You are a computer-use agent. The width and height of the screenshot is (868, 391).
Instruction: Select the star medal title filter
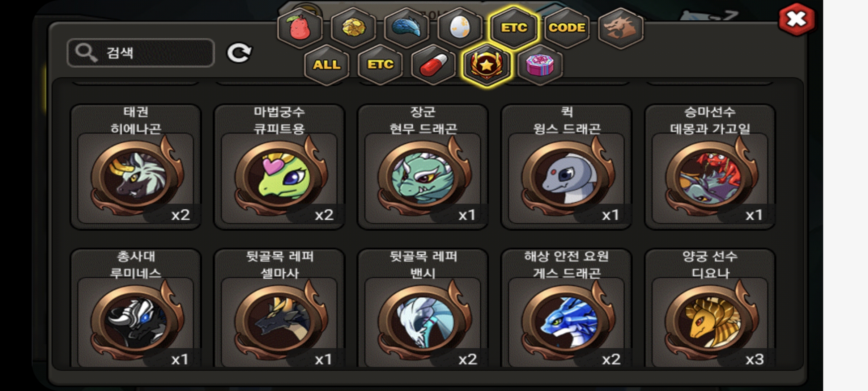(x=487, y=65)
